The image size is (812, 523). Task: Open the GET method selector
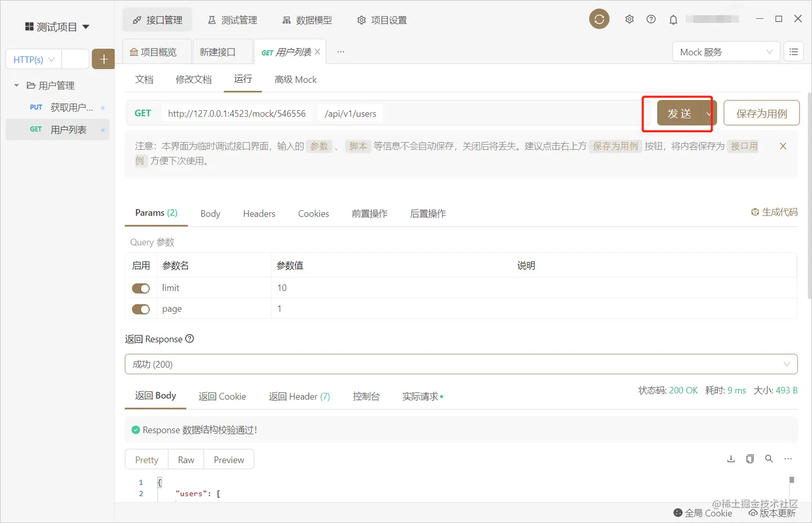coord(143,113)
